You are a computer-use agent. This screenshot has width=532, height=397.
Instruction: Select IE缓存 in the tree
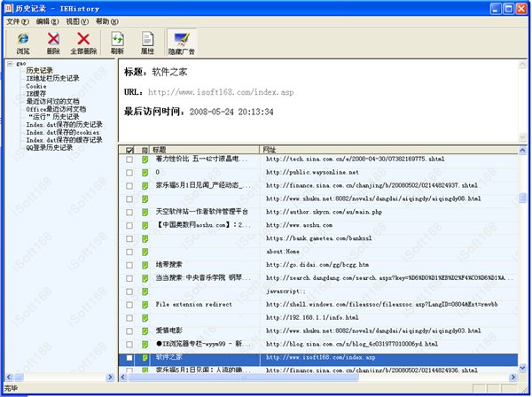click(36, 94)
